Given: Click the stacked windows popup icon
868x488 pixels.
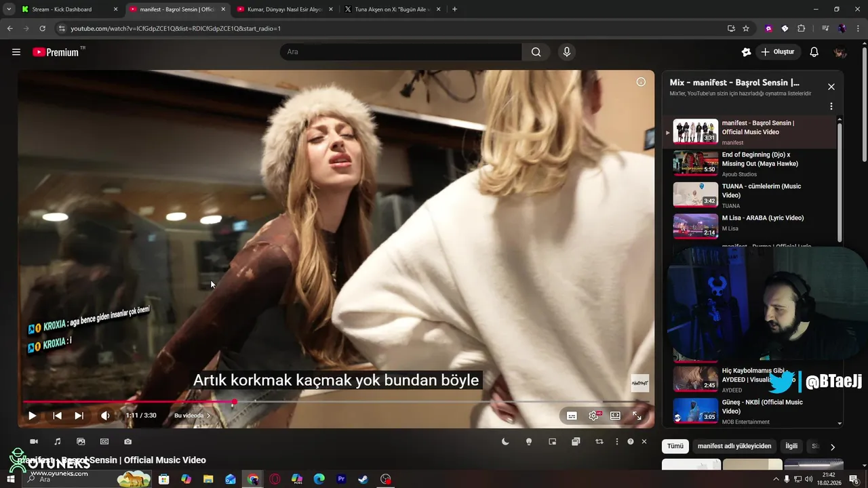Looking at the screenshot, I should [x=576, y=441].
